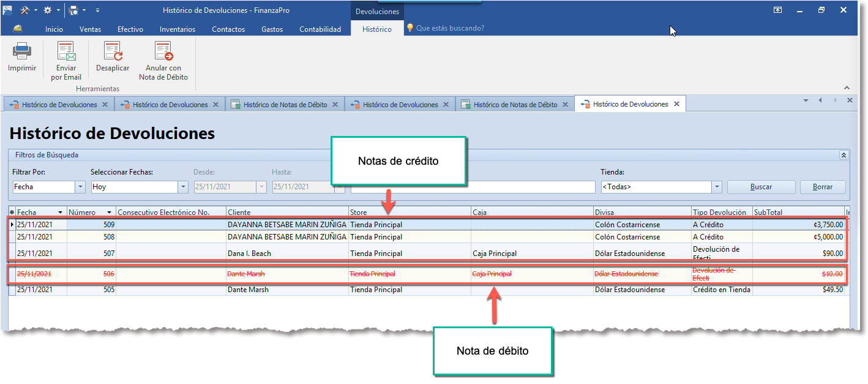Open the Inicio ribbon tab
Image resolution: width=868 pixels, height=384 pixels.
pos(54,29)
